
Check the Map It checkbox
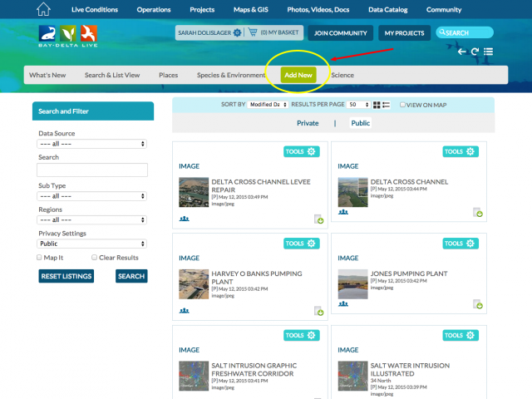[x=40, y=258]
